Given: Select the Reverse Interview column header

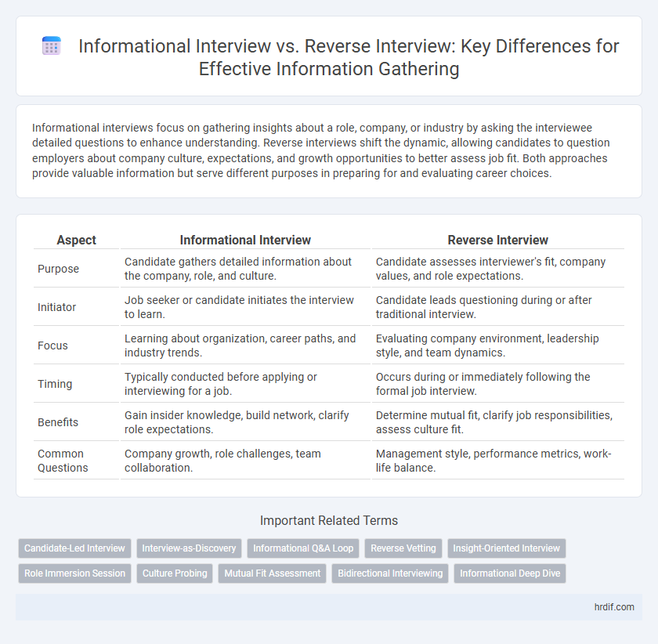Looking at the screenshot, I should [498, 241].
